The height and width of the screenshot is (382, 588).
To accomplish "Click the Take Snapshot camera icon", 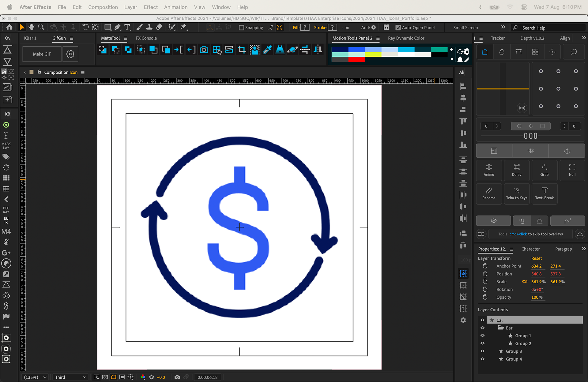I will (x=177, y=377).
